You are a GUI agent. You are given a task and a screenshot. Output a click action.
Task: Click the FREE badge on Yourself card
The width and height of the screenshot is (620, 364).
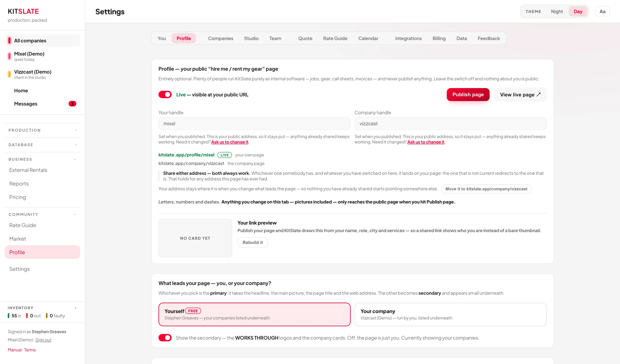(193, 311)
